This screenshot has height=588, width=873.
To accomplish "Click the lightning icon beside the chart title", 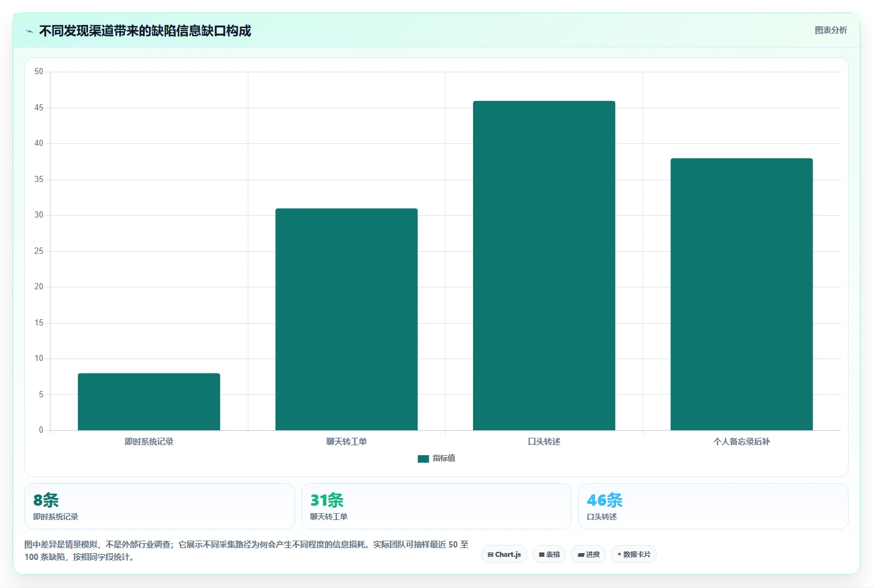I will coord(29,31).
